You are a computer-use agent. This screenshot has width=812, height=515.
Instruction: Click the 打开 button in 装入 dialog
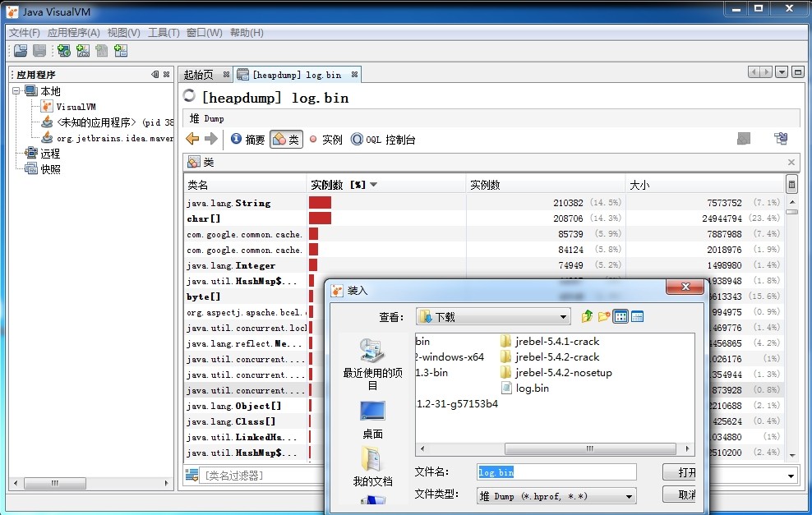coord(680,472)
